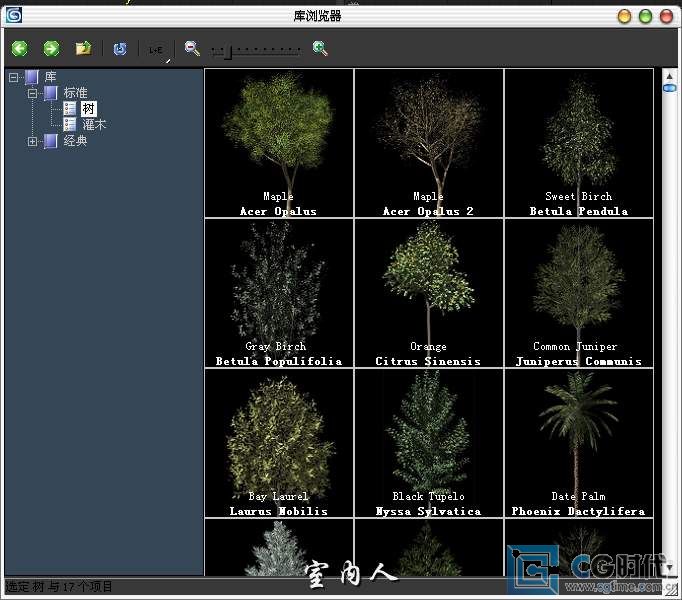Click the application logo in title bar
The width and height of the screenshot is (682, 600).
click(x=13, y=16)
